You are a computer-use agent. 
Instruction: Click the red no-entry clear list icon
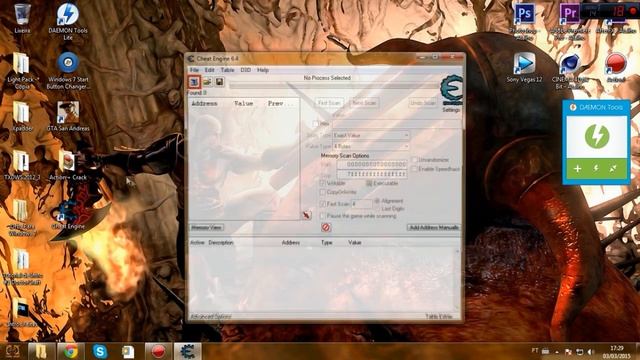326,227
